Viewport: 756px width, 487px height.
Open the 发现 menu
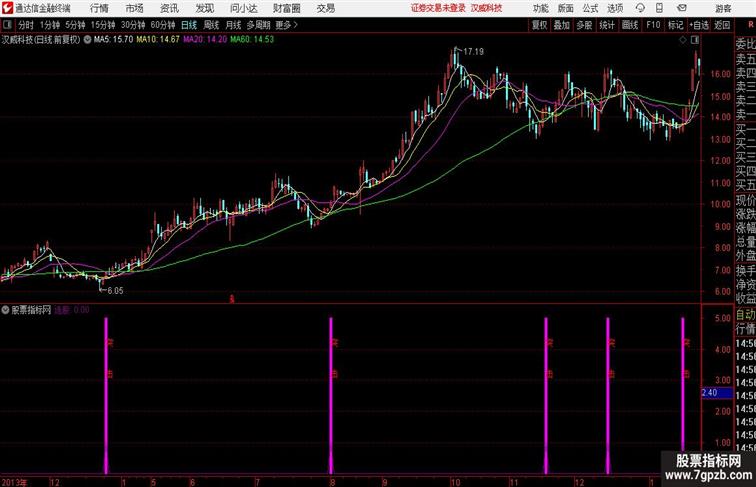(x=205, y=8)
